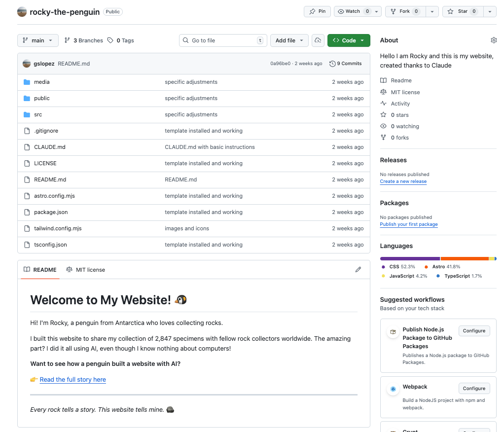Switch to the README tab
The image size is (504, 432).
[40, 270]
